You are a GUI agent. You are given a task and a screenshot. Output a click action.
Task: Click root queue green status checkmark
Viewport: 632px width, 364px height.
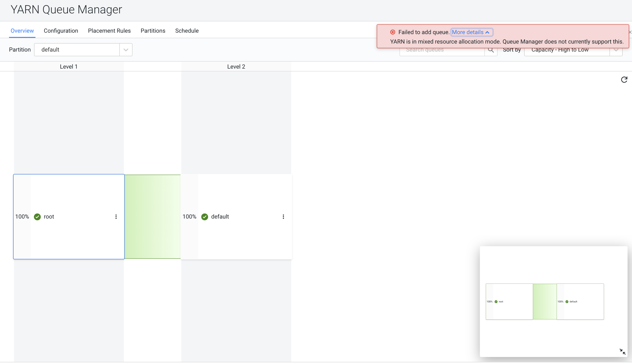[x=37, y=217]
